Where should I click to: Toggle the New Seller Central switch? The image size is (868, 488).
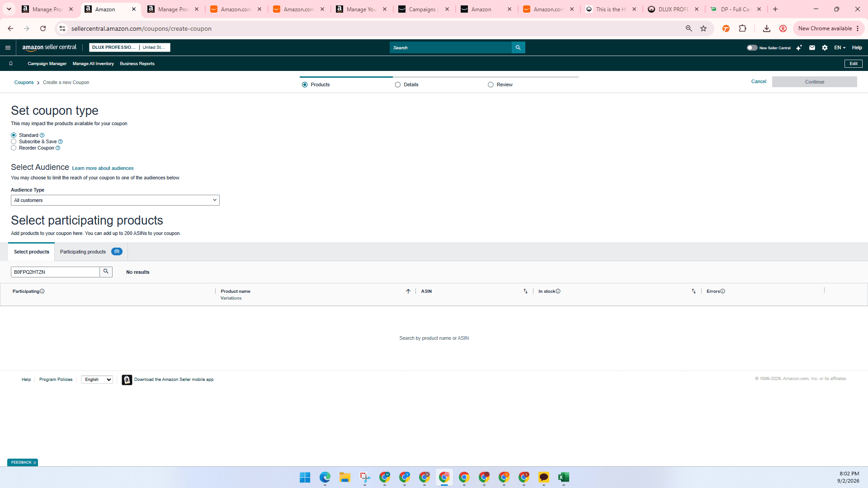[752, 47]
